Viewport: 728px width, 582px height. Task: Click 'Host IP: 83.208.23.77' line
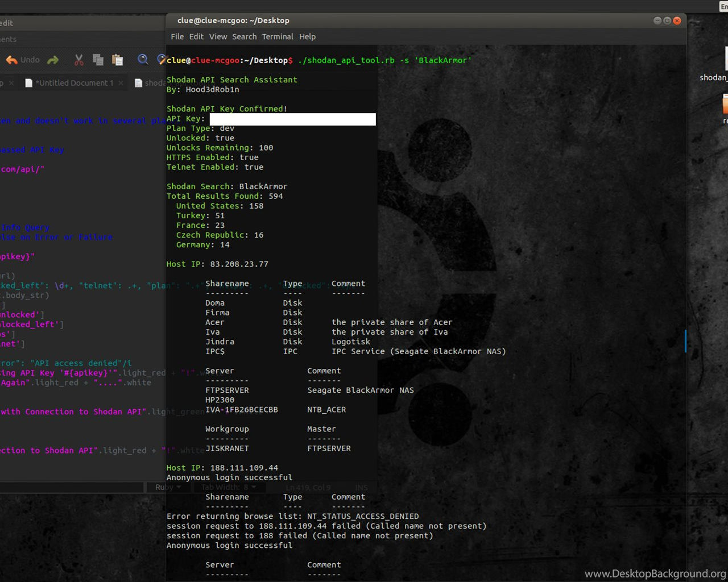217,264
